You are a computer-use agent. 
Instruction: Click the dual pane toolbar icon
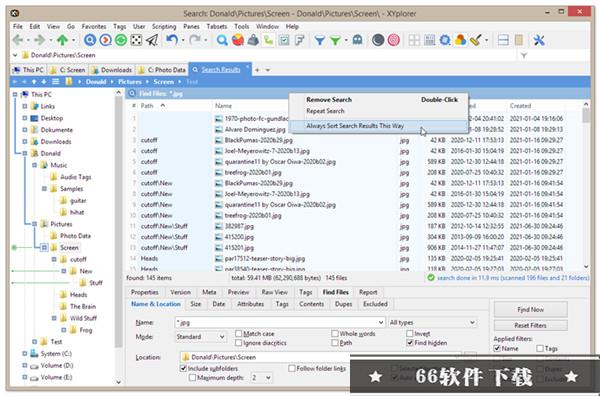[503, 40]
